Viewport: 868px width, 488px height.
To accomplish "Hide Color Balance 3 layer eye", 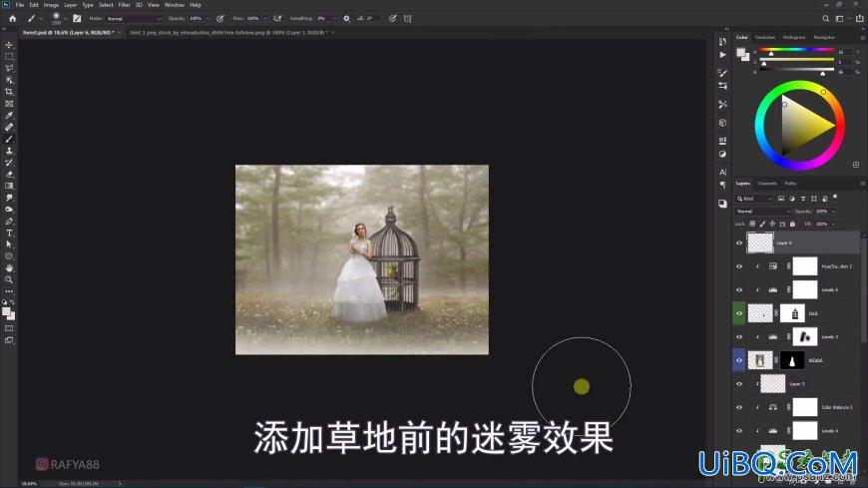I will (x=739, y=407).
